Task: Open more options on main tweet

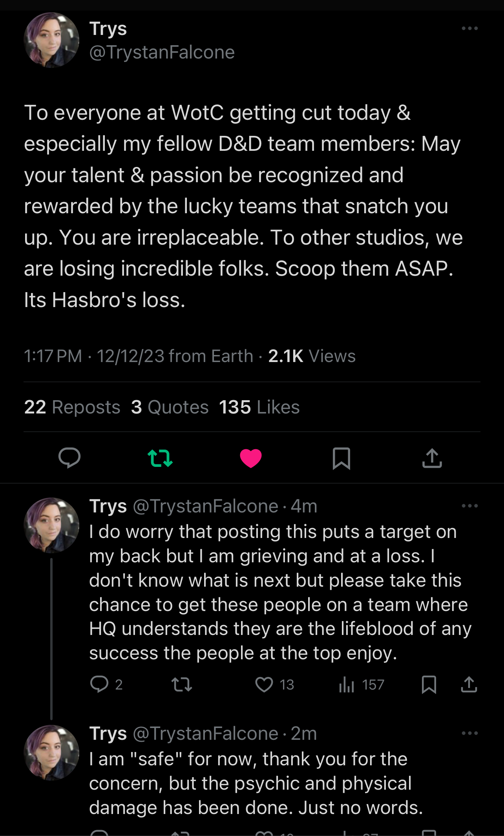Action: pos(469,28)
